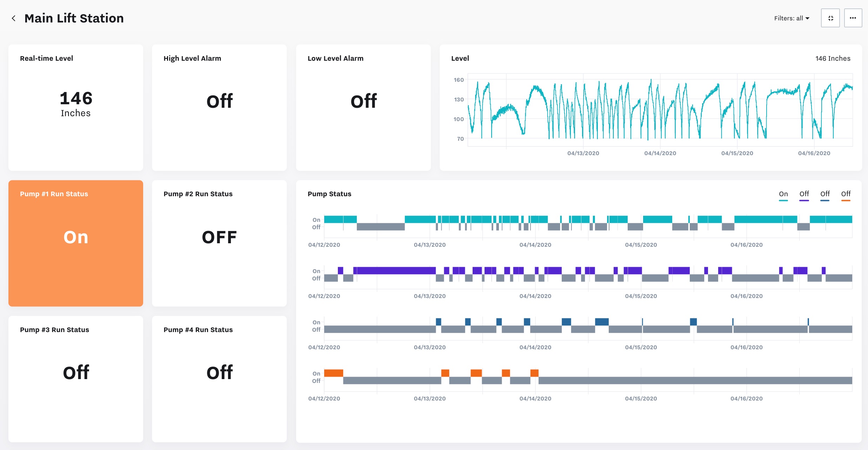The height and width of the screenshot is (450, 868).
Task: Open the Real-time Level card
Action: (x=76, y=107)
